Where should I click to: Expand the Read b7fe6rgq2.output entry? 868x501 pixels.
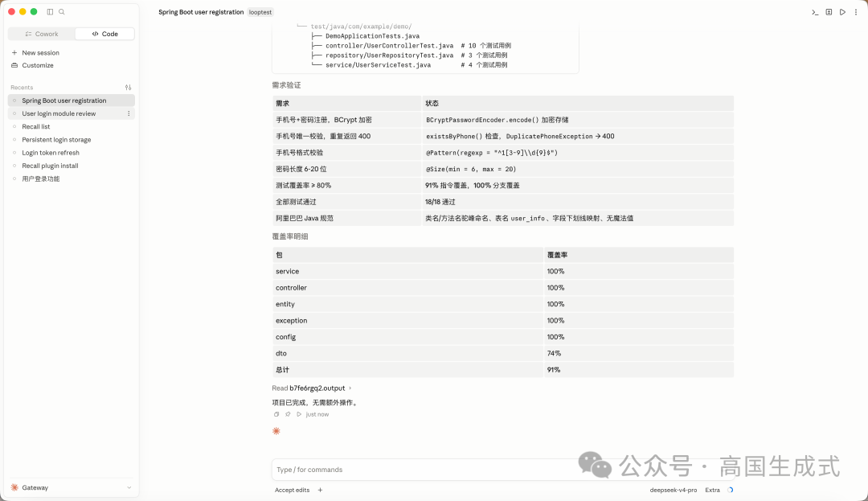(312, 388)
